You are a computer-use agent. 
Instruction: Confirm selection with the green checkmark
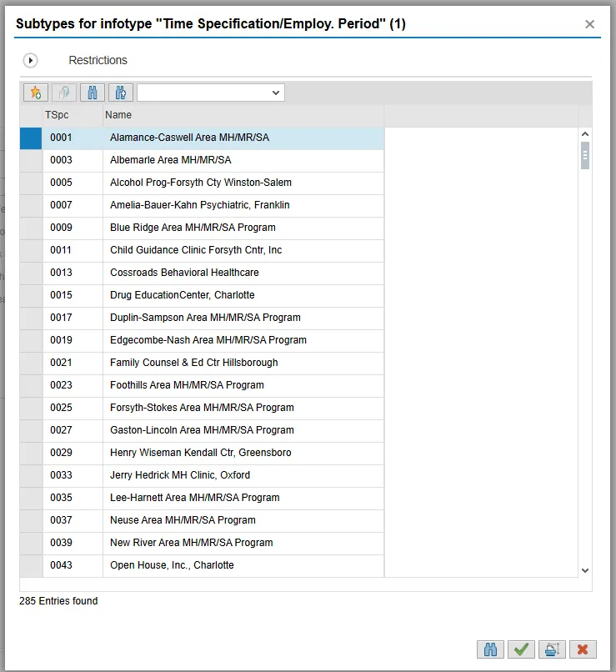tap(521, 649)
